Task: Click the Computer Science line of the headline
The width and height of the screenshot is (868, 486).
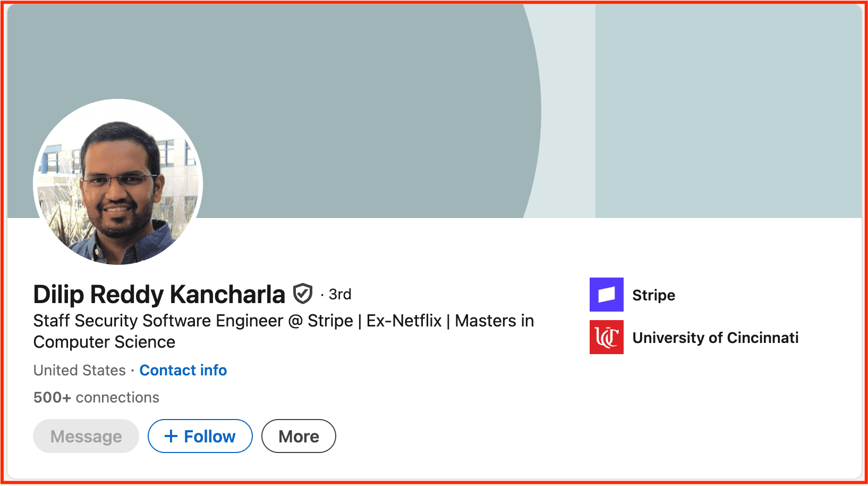Action: tap(104, 342)
